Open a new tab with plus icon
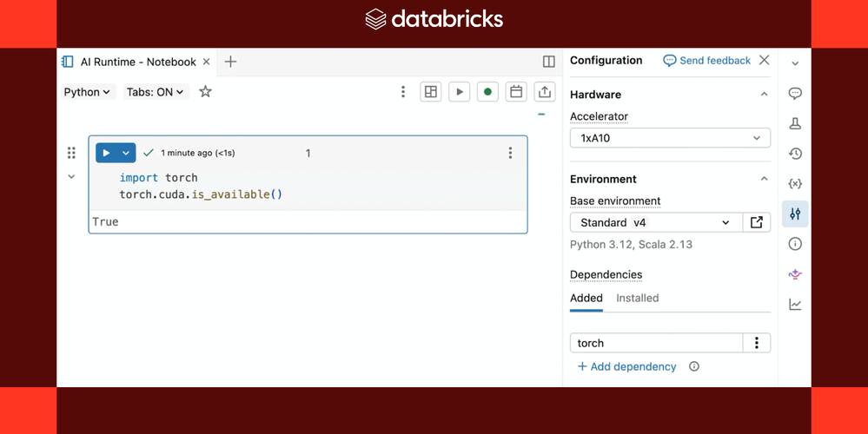 [x=230, y=62]
